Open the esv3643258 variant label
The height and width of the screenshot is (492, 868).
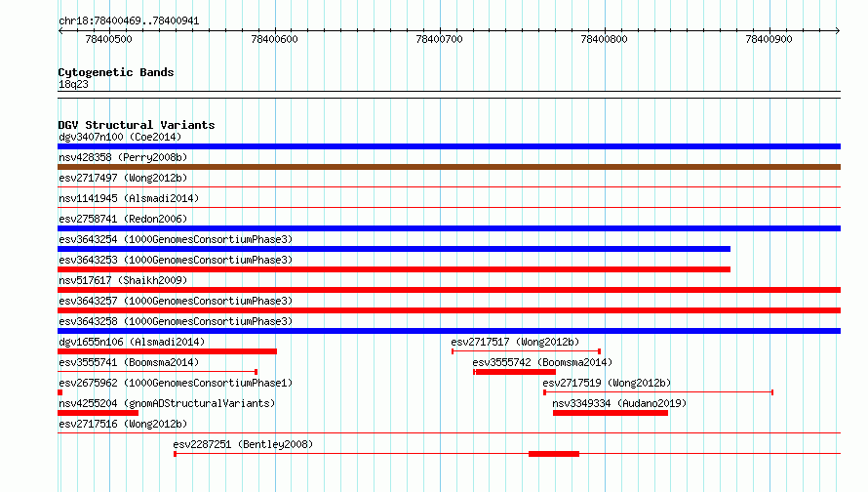pyautogui.click(x=176, y=321)
